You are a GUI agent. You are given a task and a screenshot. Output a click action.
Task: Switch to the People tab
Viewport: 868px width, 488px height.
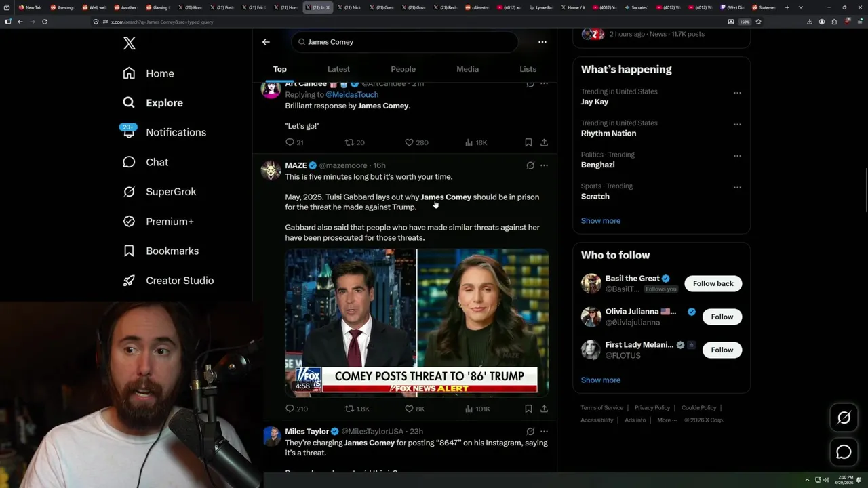403,69
